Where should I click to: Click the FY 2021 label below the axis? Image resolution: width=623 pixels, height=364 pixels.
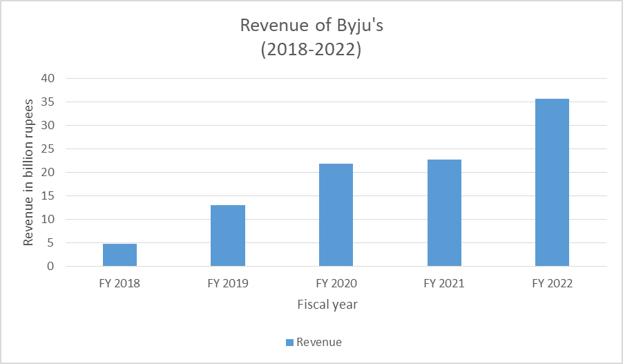pos(444,283)
